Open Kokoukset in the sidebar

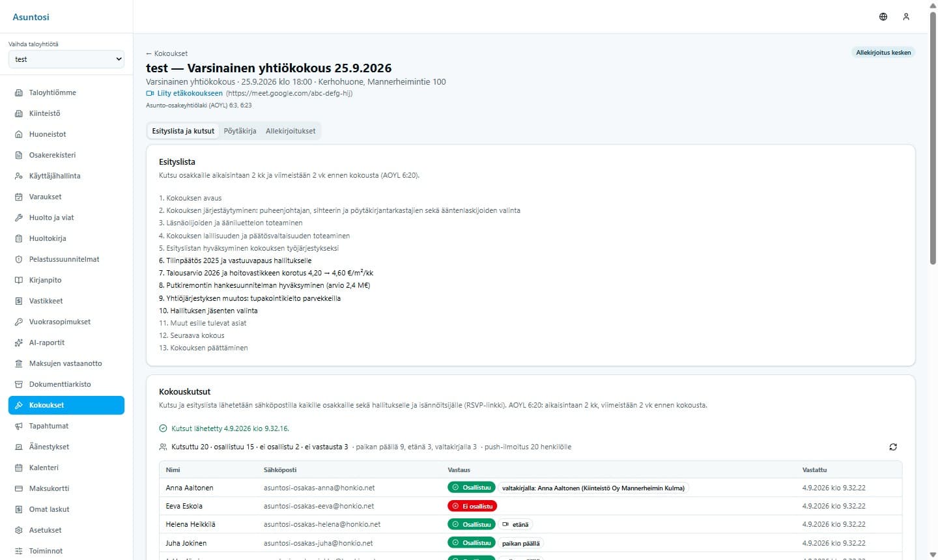pyautogui.click(x=66, y=405)
